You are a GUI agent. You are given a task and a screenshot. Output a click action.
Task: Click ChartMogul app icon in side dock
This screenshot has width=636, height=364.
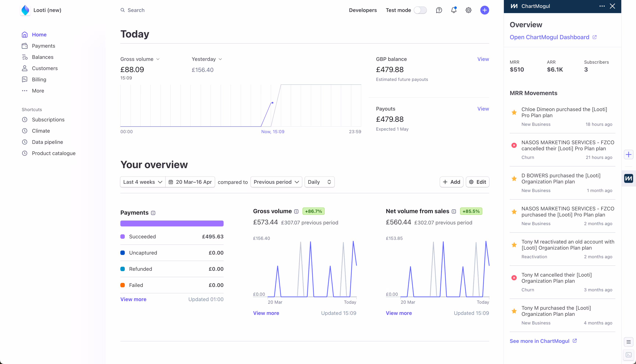628,178
